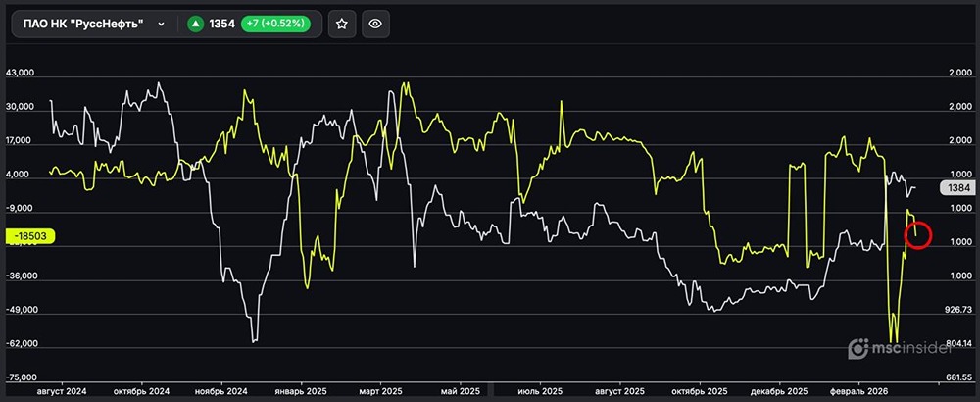980x402 pixels.
Task: Click the +7 (+0.52%) change badge
Action: tap(275, 24)
